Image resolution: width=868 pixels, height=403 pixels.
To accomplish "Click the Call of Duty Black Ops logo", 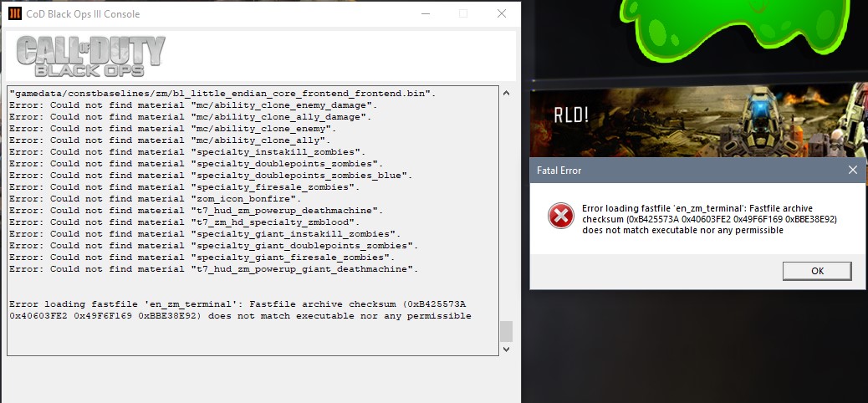I will tap(90, 56).
